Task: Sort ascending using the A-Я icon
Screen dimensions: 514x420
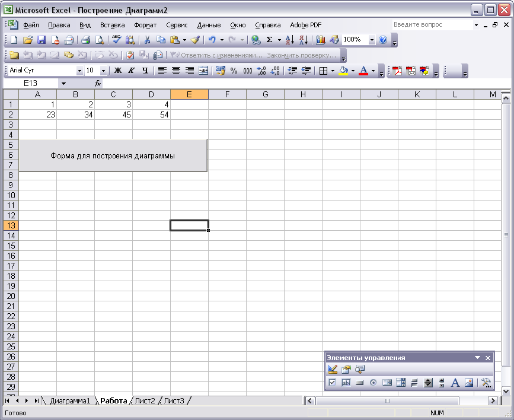Action: coord(290,40)
